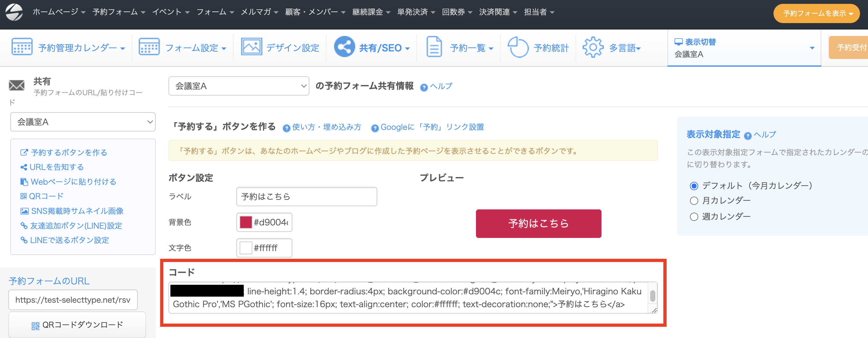The image size is (868, 338).
Task: Select デフォルト（今月カレンダー） radio option
Action: [694, 186]
